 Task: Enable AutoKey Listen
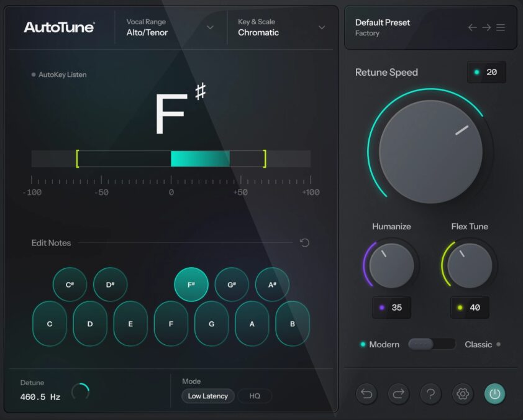point(59,75)
